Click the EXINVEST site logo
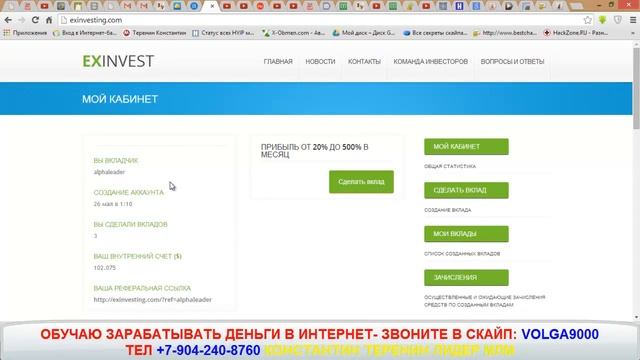This screenshot has height=360, width=640. click(118, 61)
